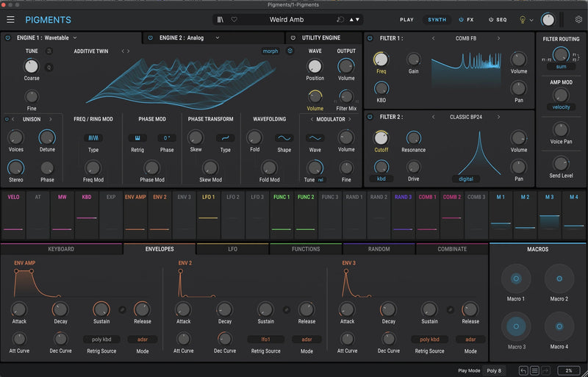Favorite the Weird Amb preset with heart icon
The width and height of the screenshot is (588, 377).
234,20
